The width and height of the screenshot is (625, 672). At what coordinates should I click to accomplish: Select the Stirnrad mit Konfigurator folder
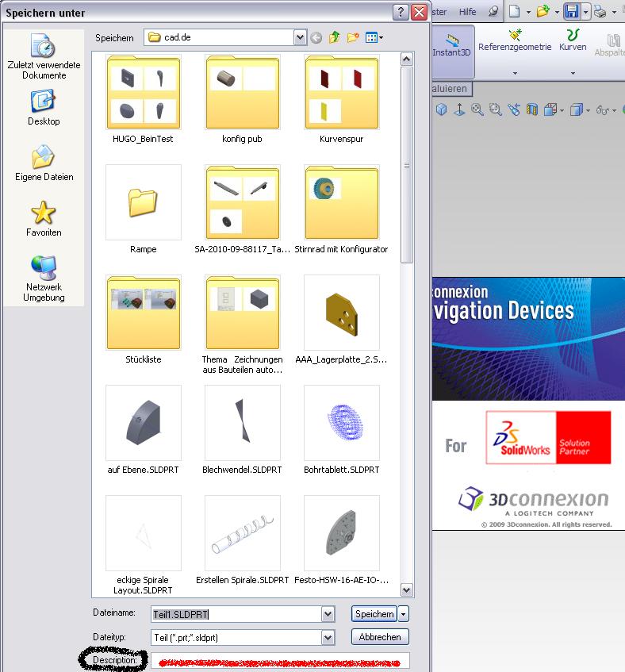[x=341, y=209]
